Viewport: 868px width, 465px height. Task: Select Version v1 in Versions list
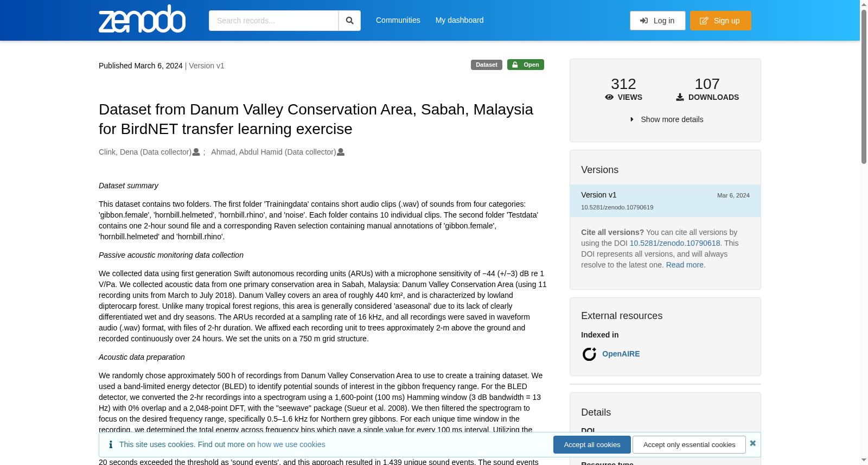coord(665,201)
